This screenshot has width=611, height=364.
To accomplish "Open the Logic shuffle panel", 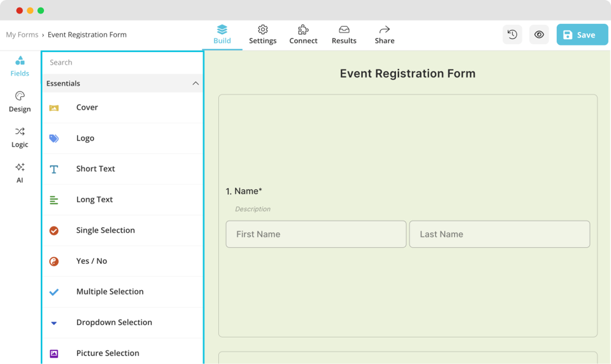I will click(x=20, y=137).
